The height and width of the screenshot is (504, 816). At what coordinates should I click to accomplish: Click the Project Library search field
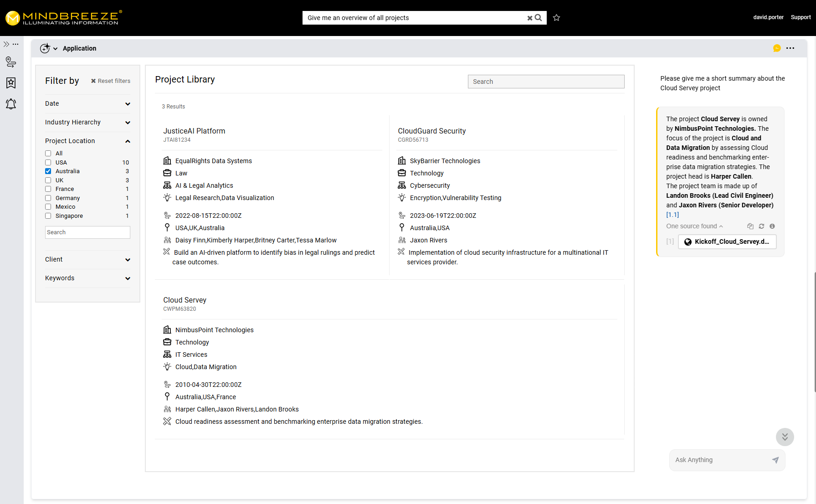[546, 82]
